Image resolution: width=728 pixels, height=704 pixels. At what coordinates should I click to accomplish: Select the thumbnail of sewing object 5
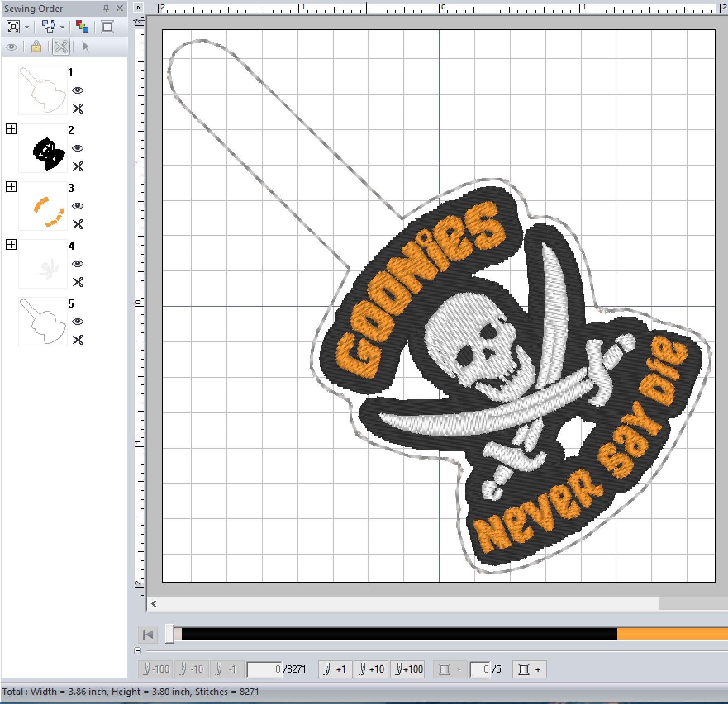(43, 322)
